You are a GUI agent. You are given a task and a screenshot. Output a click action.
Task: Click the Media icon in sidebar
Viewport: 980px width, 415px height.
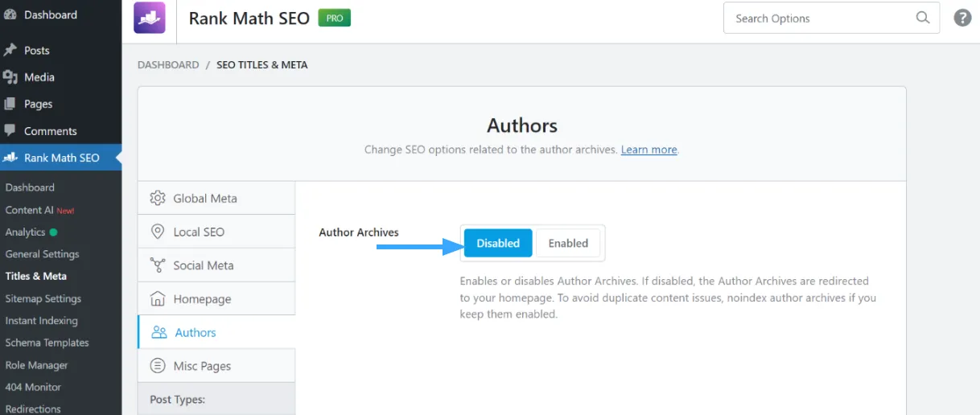10,77
